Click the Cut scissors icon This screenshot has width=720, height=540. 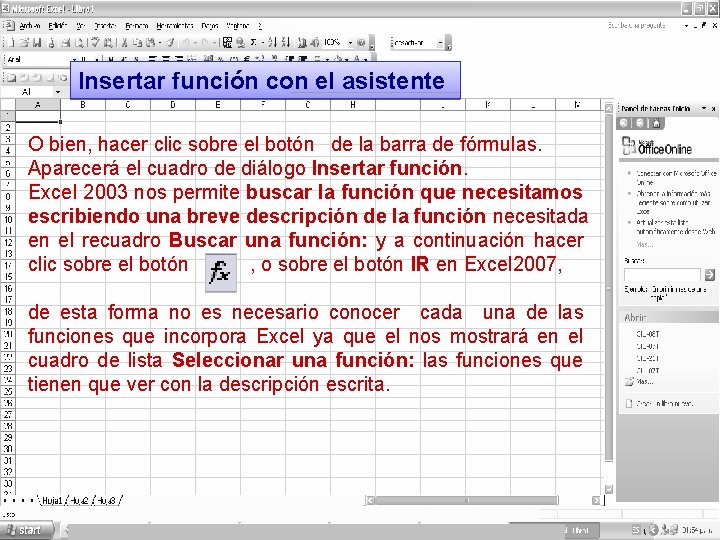[124, 43]
